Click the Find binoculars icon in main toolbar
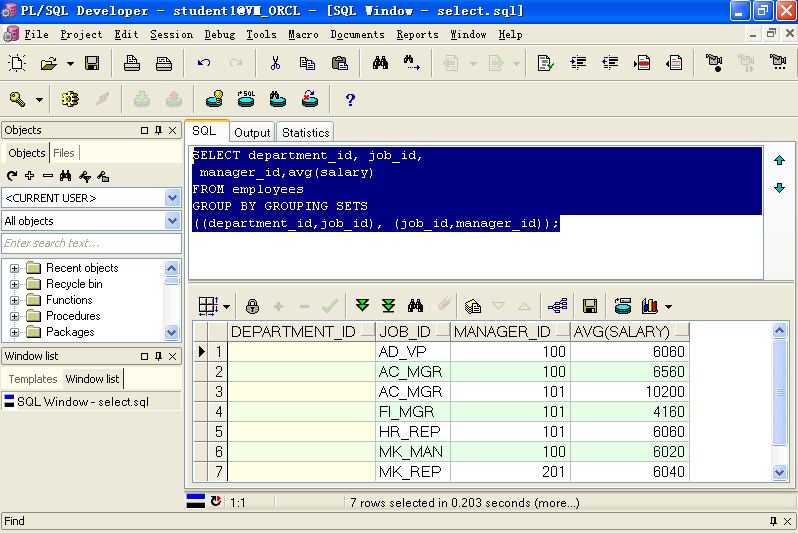The image size is (798, 533). pyautogui.click(x=380, y=63)
